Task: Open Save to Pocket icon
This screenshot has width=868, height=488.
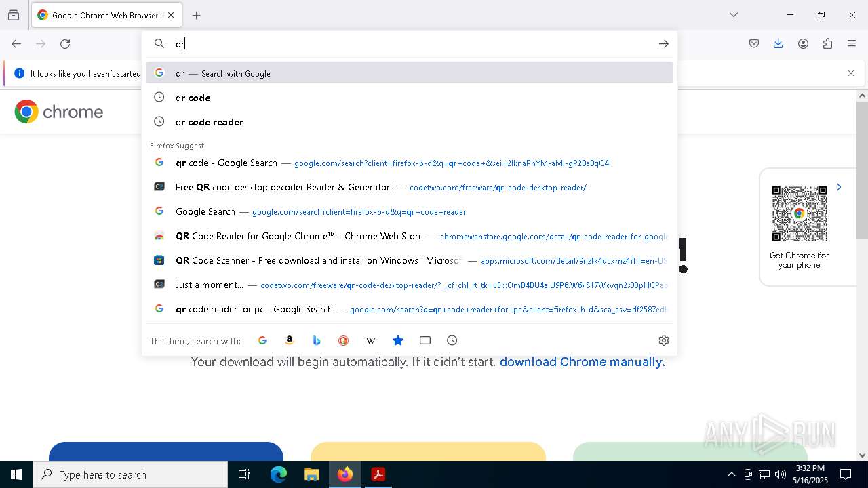Action: (754, 44)
